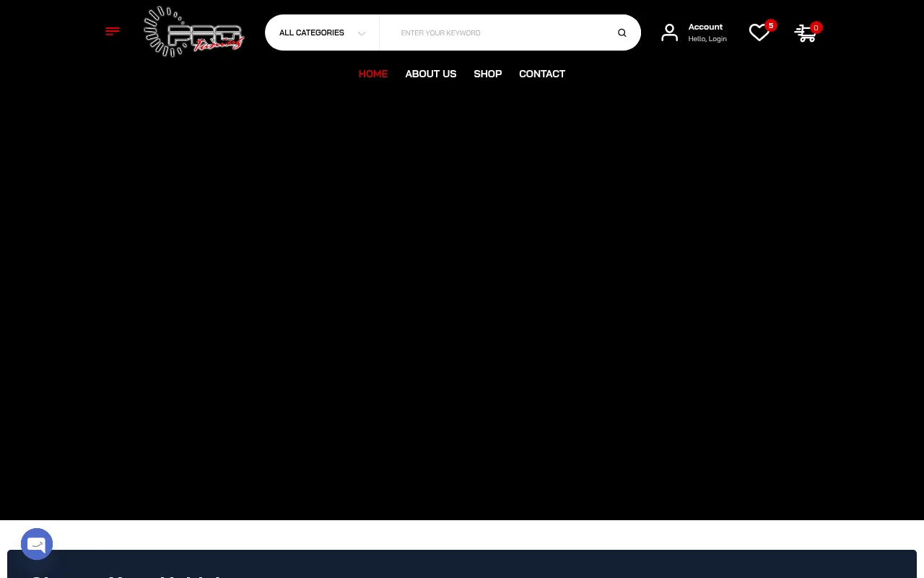Go to the Home menu item
The height and width of the screenshot is (578, 924).
(373, 74)
